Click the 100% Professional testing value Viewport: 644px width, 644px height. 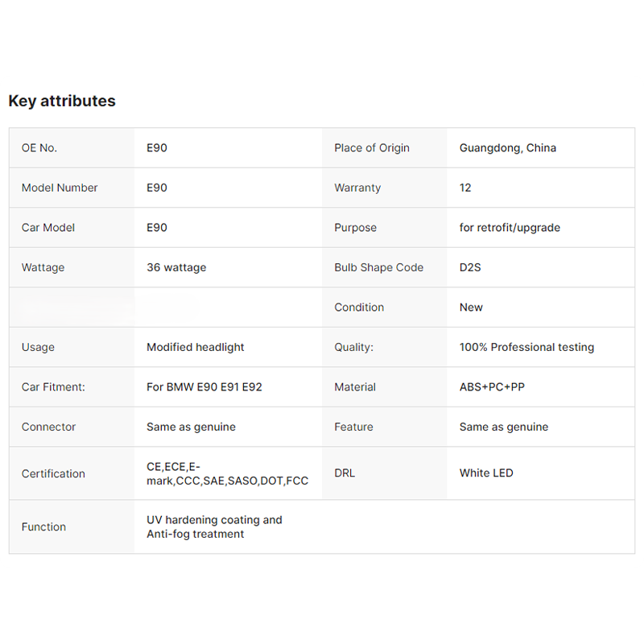(526, 347)
